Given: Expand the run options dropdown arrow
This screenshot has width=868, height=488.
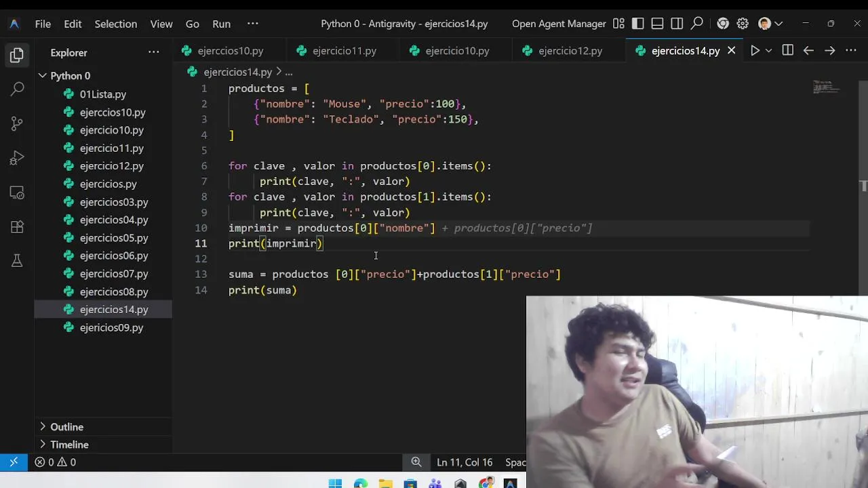Looking at the screenshot, I should coord(768,51).
